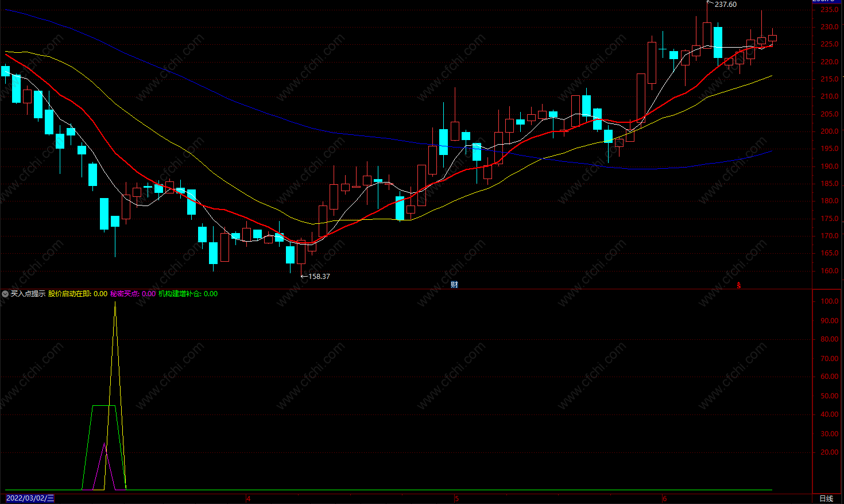This screenshot has width=844, height=504.
Task: Click the 100.00 indicator axis value
Action: (x=829, y=301)
